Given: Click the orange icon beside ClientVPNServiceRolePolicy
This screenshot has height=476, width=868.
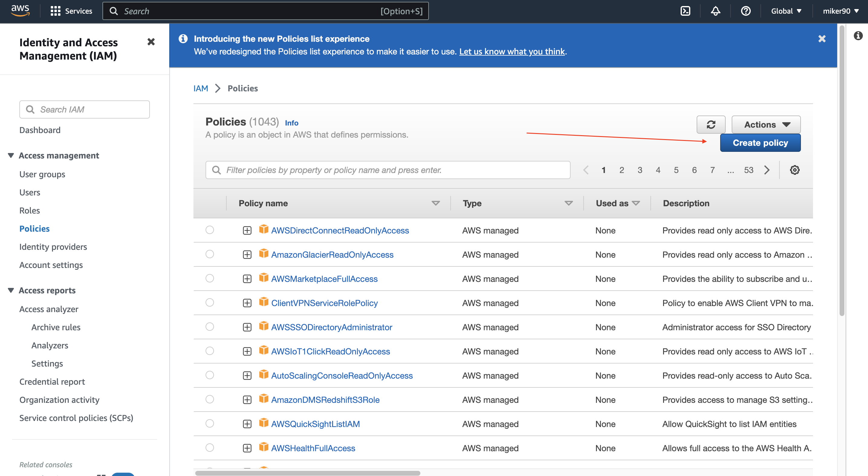Looking at the screenshot, I should (x=264, y=302).
